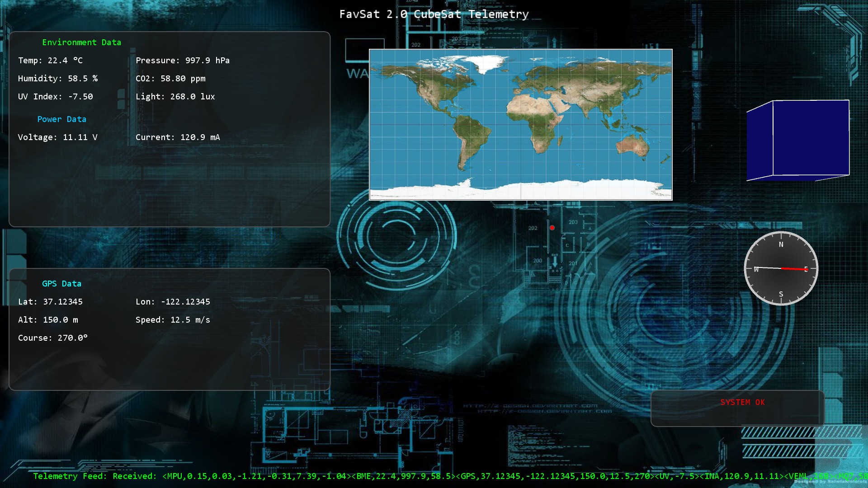Click Light: 268.0 lux reading
Image resolution: width=868 pixels, height=488 pixels.
tap(175, 97)
